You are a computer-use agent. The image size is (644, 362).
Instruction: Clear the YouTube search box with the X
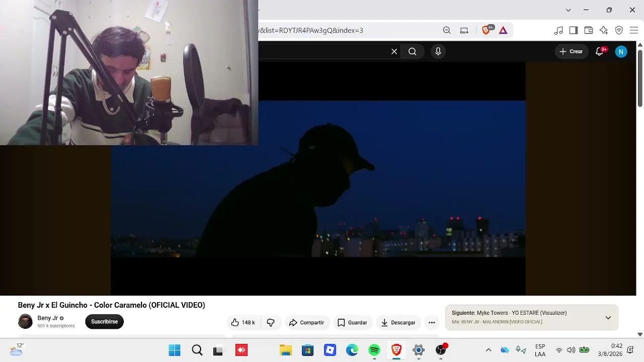pos(394,51)
